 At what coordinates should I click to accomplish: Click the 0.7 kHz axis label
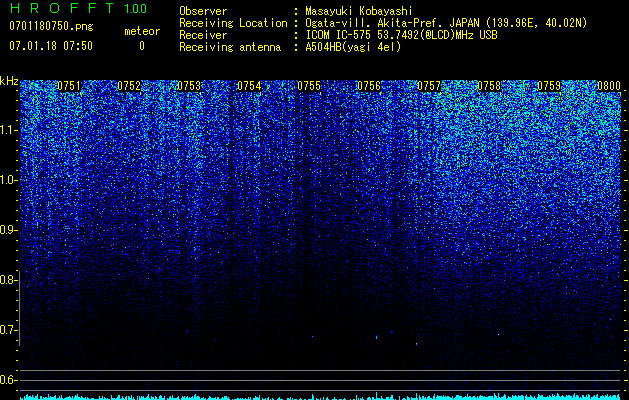coord(8,330)
